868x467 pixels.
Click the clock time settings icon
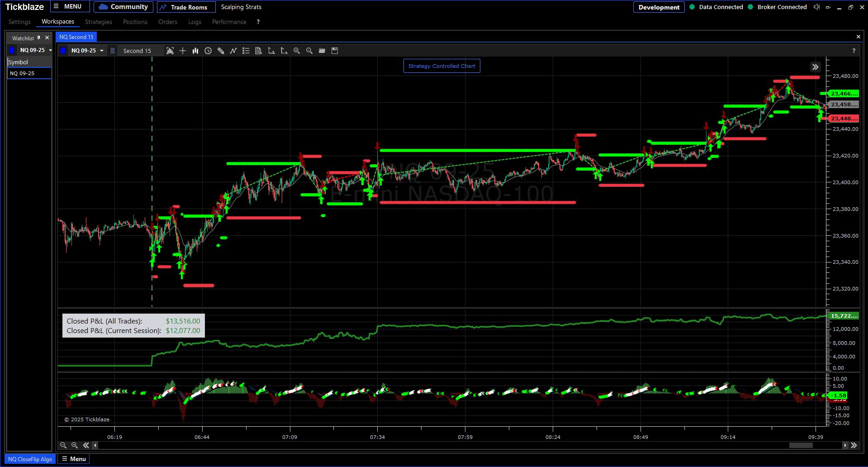click(208, 51)
